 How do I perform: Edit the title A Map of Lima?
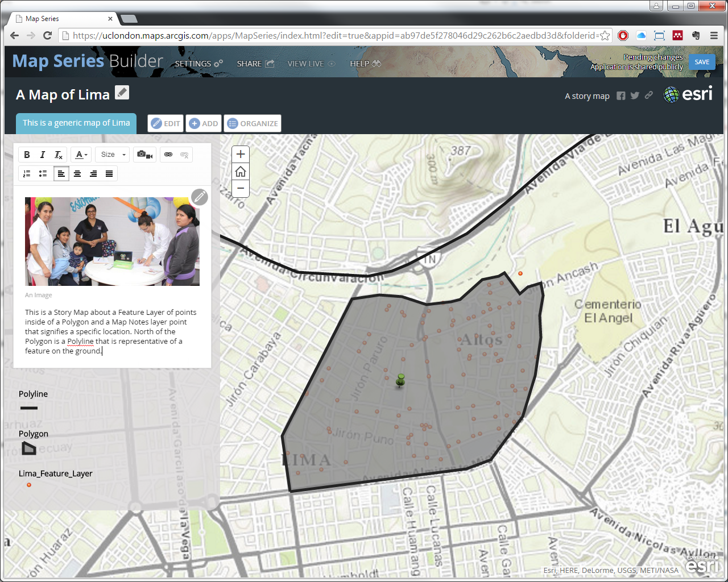point(122,93)
